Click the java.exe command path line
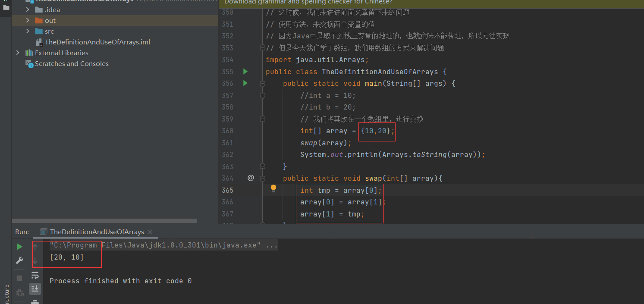 pyautogui.click(x=163, y=245)
